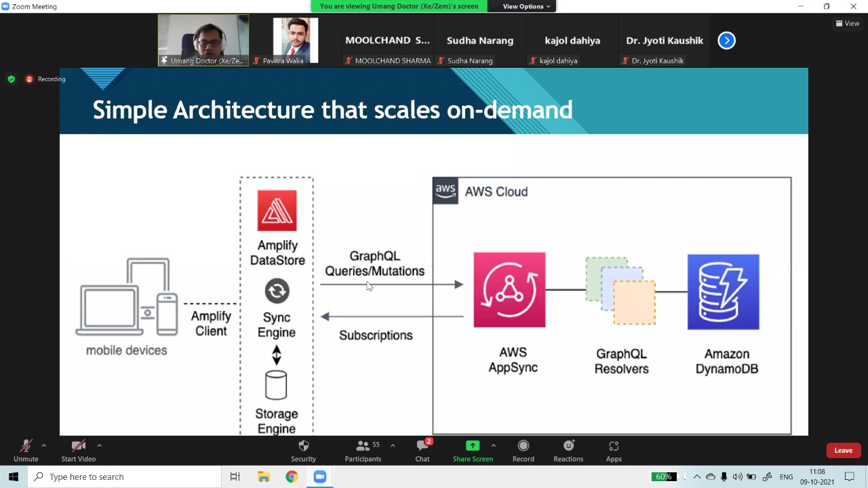Click the "Amplify Client" label

pos(211,324)
